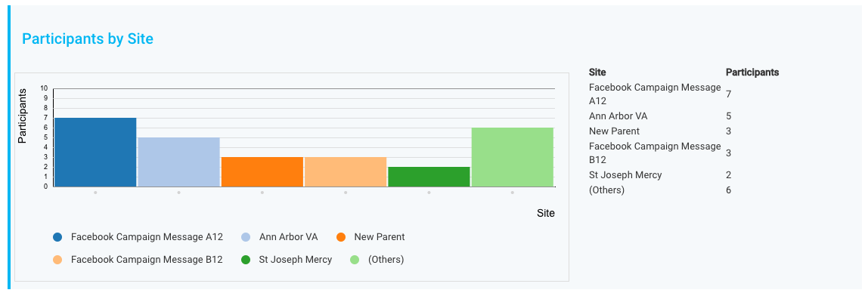Image resolution: width=868 pixels, height=296 pixels.
Task: Select the light blue Ann Arbor VA bar
Action: click(178, 162)
